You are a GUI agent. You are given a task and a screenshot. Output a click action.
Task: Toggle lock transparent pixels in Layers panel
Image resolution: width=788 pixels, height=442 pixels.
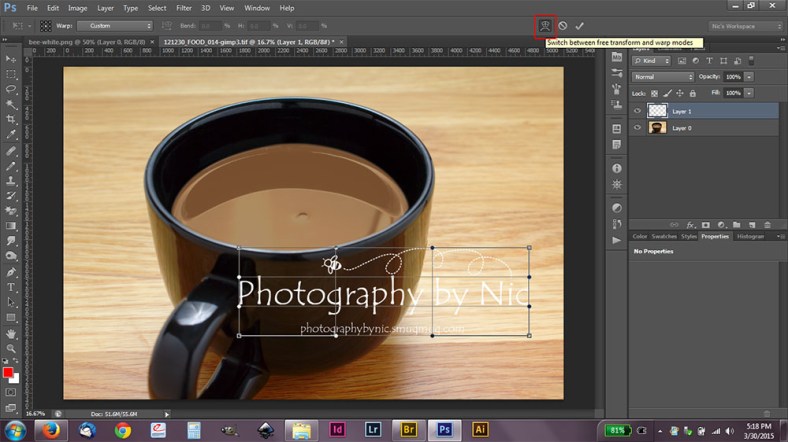click(x=655, y=93)
